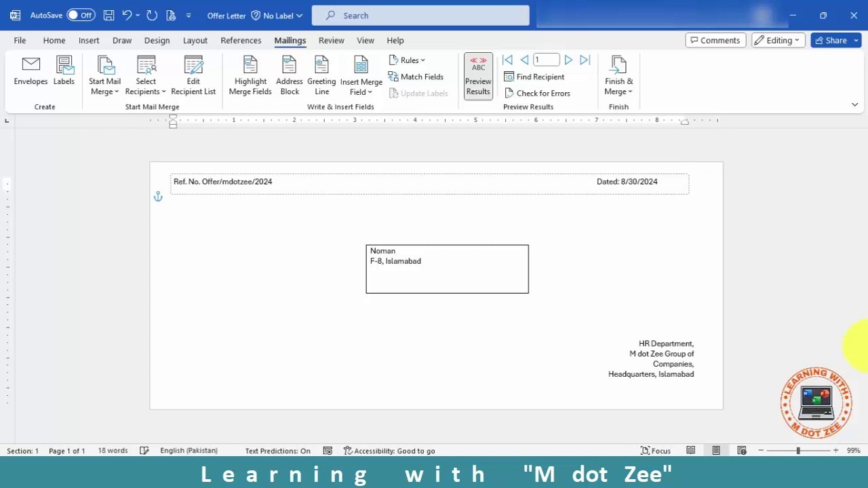The image size is (868, 488).
Task: Switch to the Review tab
Action: click(x=332, y=41)
